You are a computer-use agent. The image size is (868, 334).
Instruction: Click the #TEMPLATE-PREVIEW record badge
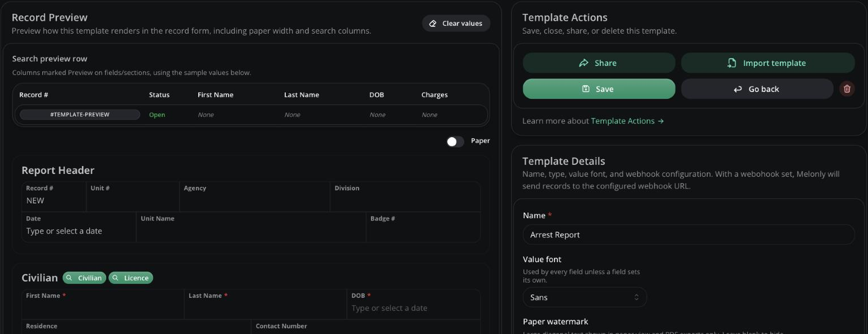(x=80, y=115)
